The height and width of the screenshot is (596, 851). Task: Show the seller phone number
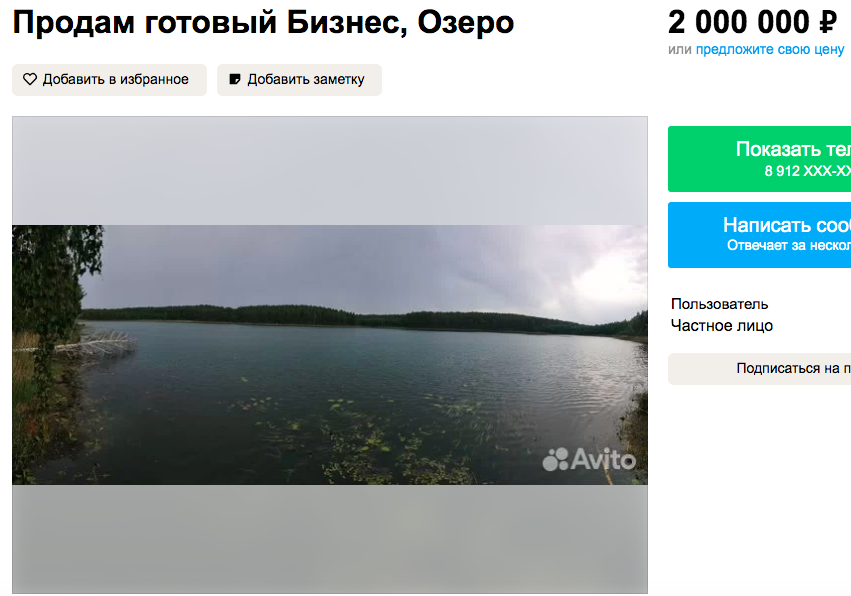(x=759, y=158)
